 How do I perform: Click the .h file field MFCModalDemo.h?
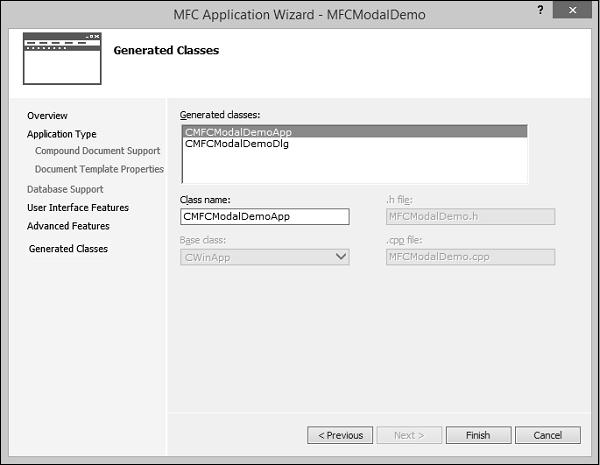[471, 217]
